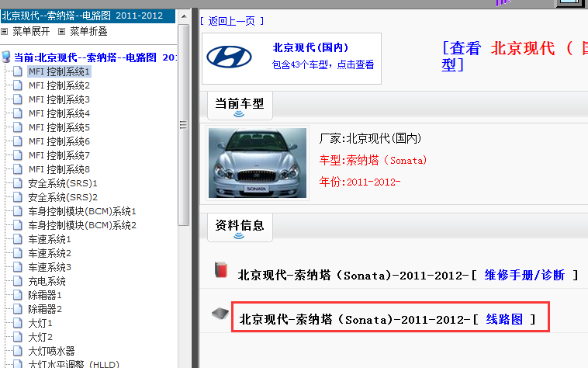
Task: Open 充电系统 diagram entry
Action: (x=47, y=281)
